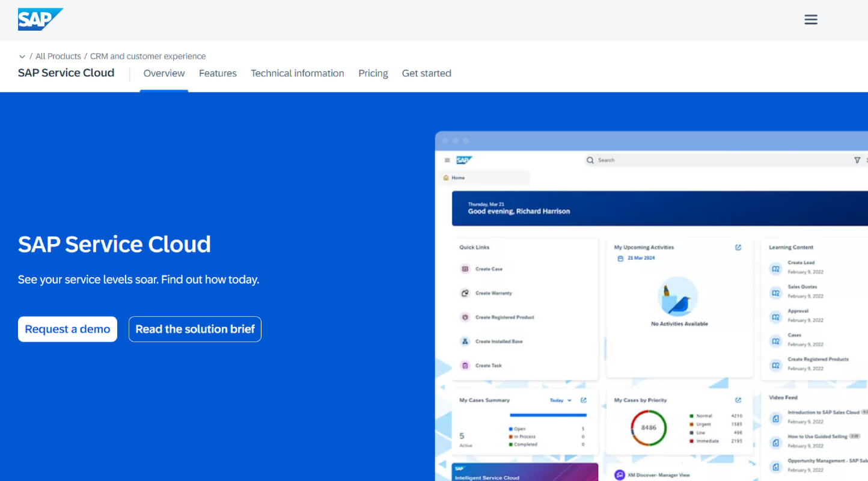
Task: Click the Create Registered Product shield icon
Action: click(x=465, y=317)
